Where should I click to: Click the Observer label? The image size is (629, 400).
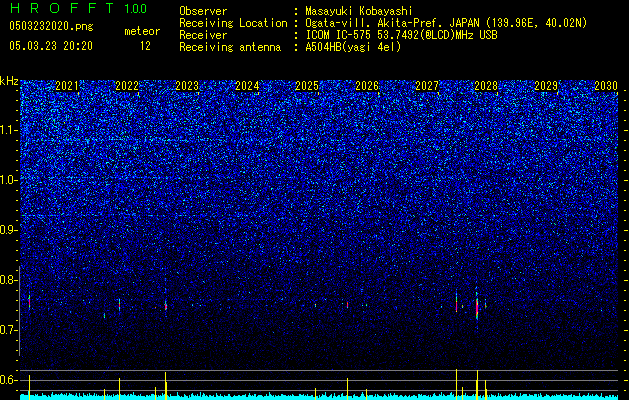203,11
